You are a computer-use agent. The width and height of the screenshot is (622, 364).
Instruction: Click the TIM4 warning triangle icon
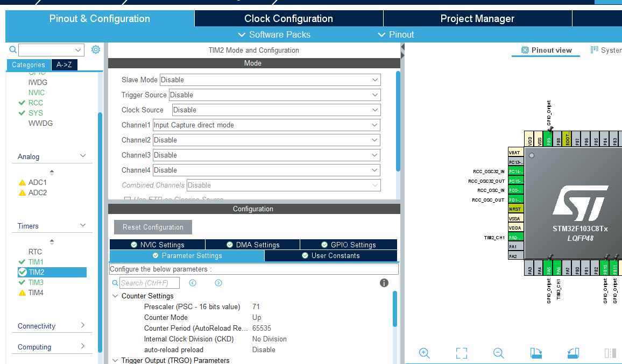(22, 292)
